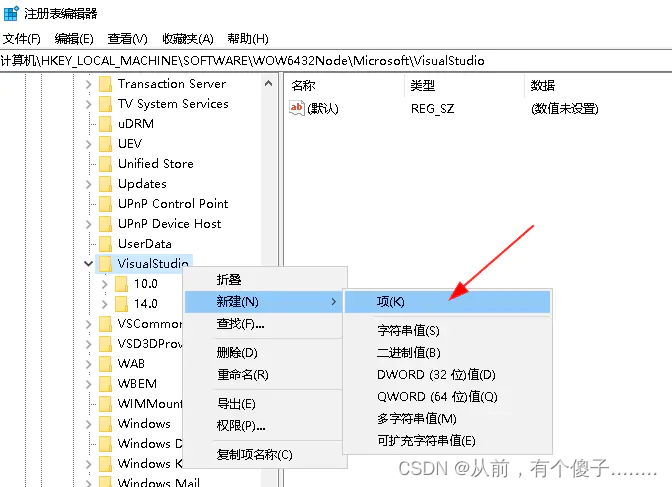Viewport: 672px width, 487px height.
Task: Click the UPnP Device Host folder icon
Action: pos(105,224)
